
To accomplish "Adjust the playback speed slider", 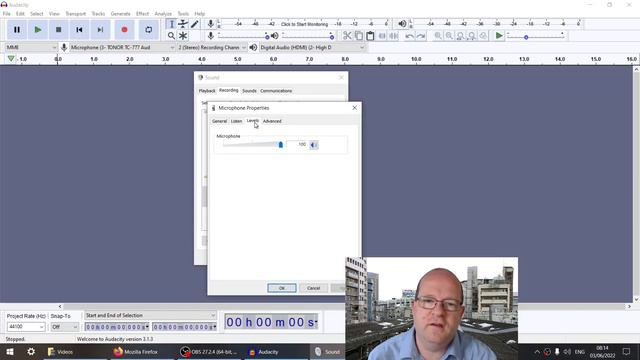I will point(536,36).
